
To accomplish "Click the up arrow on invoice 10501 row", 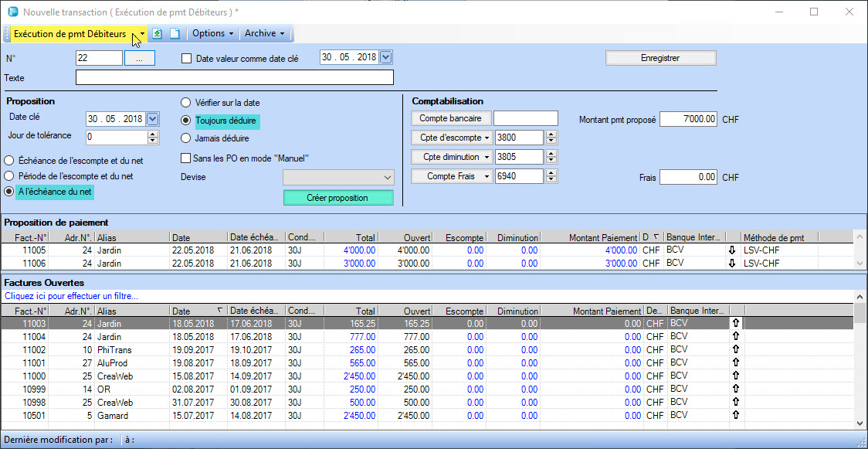I will [735, 416].
